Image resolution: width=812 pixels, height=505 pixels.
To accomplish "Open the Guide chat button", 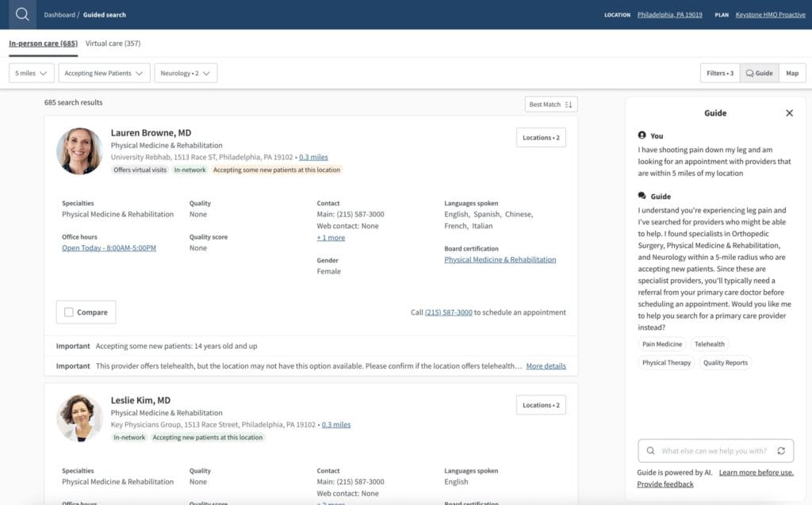I will pyautogui.click(x=760, y=73).
